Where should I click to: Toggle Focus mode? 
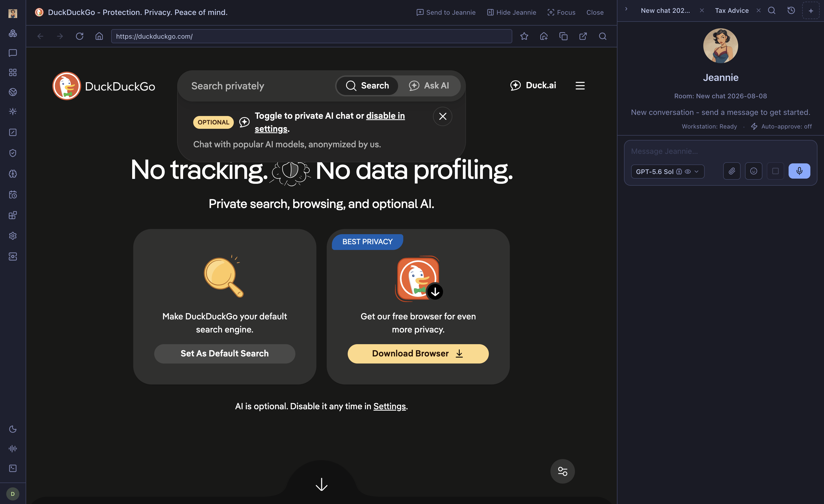(561, 12)
